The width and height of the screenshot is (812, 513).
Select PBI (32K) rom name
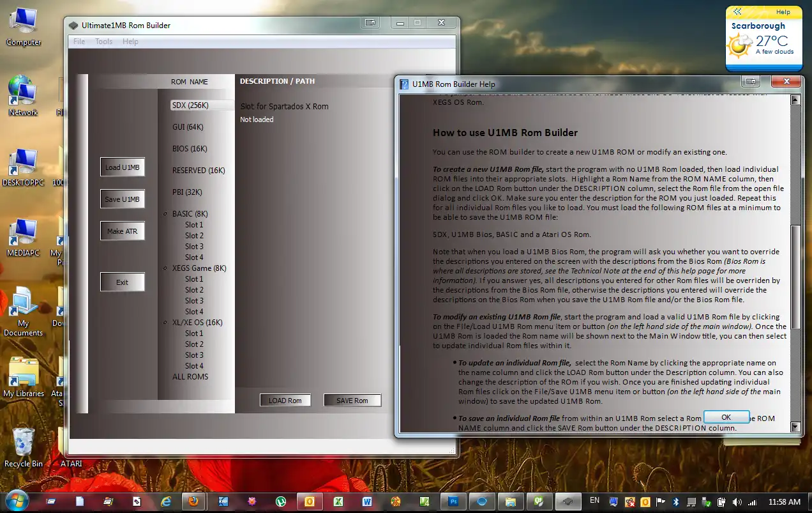[x=187, y=192]
